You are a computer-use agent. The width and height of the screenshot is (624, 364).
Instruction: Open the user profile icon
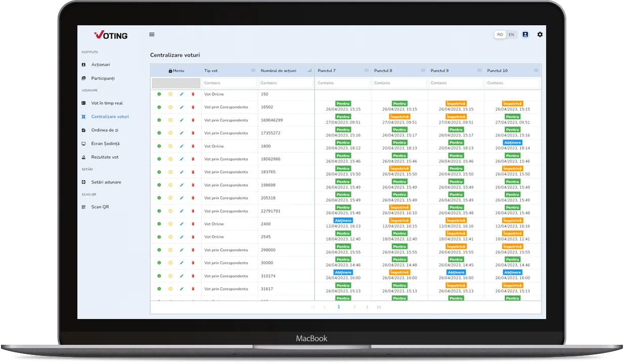click(x=525, y=34)
